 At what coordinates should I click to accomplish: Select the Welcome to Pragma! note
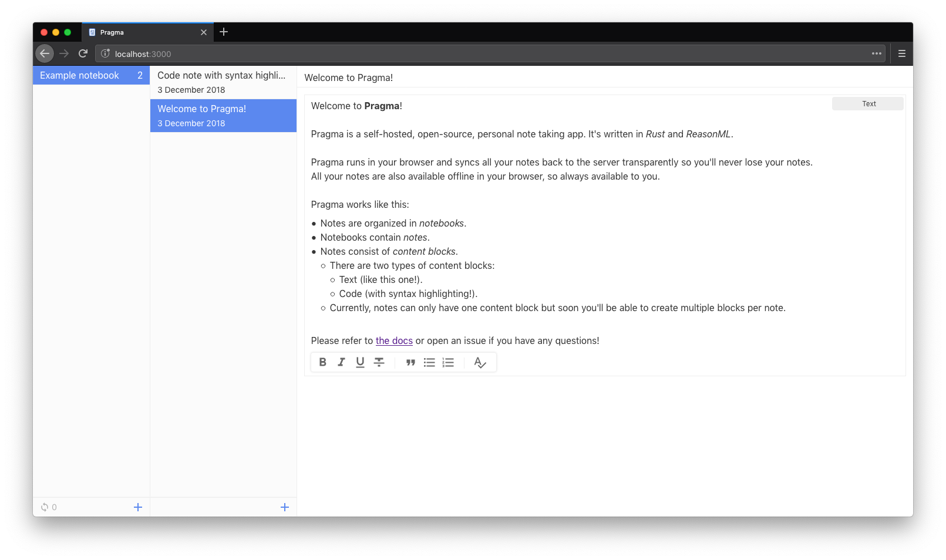click(223, 116)
